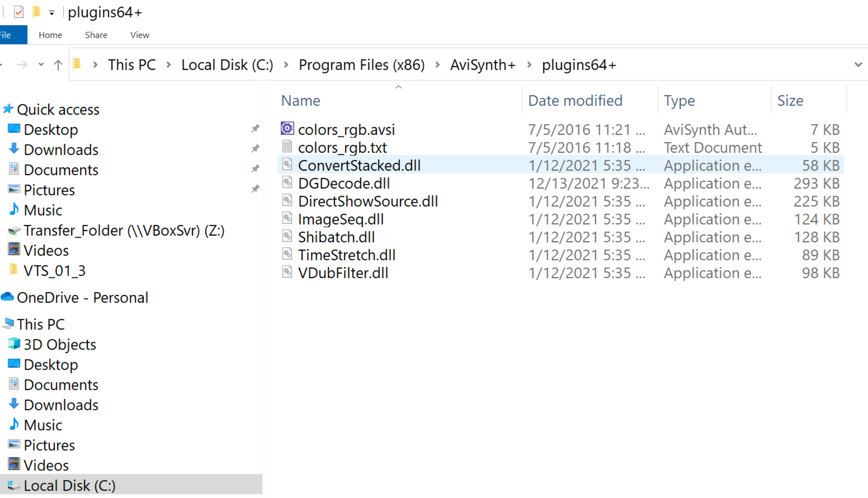This screenshot has width=868, height=498.
Task: Select Documents under This PC
Action: coord(61,385)
